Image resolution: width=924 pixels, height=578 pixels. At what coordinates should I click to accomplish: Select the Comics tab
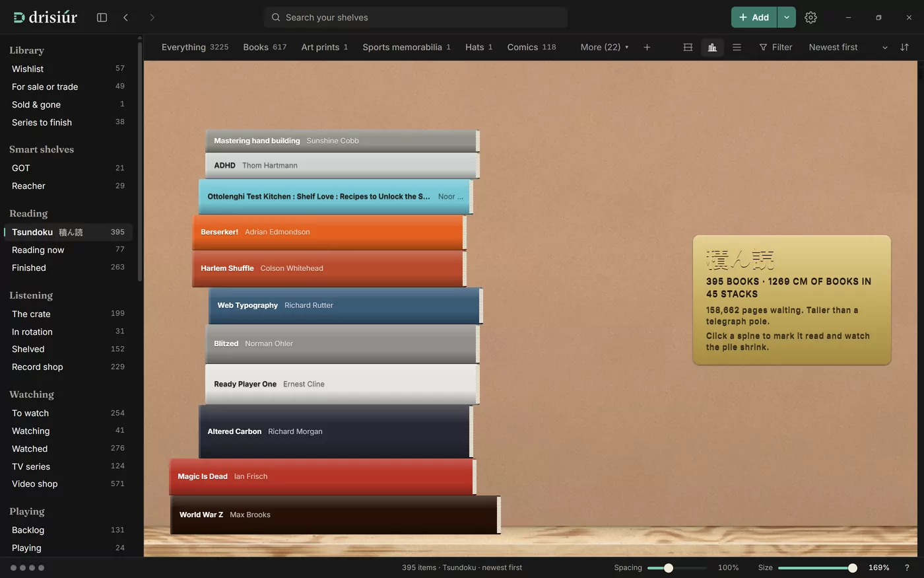(x=531, y=48)
